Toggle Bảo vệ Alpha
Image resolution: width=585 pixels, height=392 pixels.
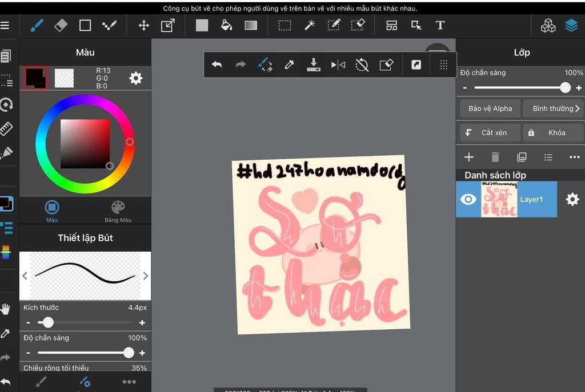[x=490, y=108]
